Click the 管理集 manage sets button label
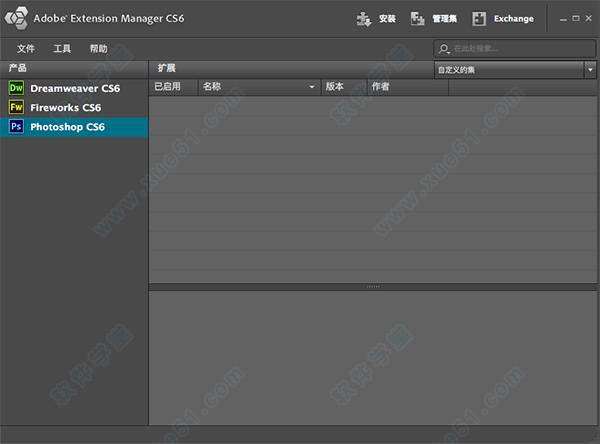 pyautogui.click(x=445, y=18)
